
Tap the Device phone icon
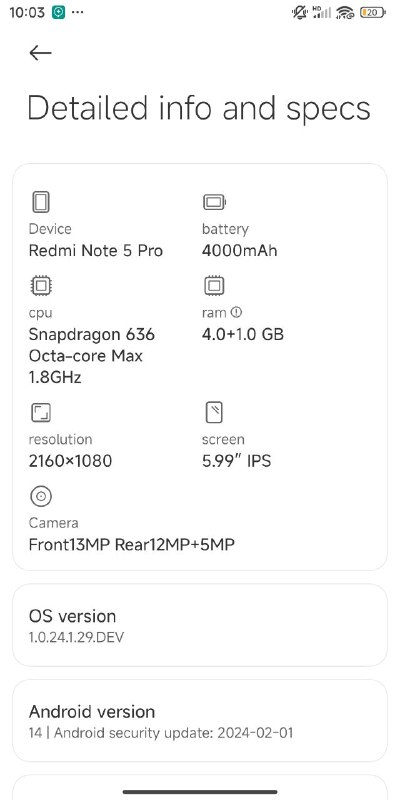[x=41, y=202]
